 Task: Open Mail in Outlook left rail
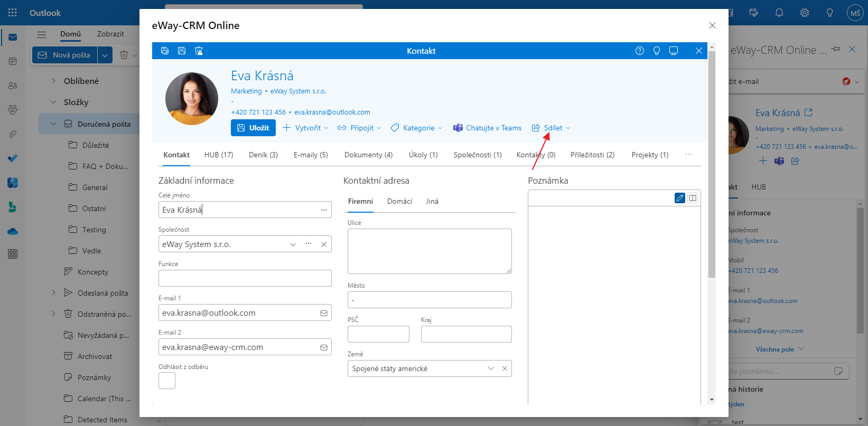pos(13,37)
